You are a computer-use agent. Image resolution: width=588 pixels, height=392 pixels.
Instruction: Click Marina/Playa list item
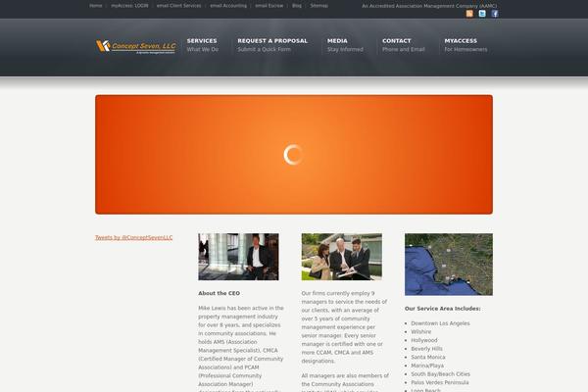(x=427, y=366)
